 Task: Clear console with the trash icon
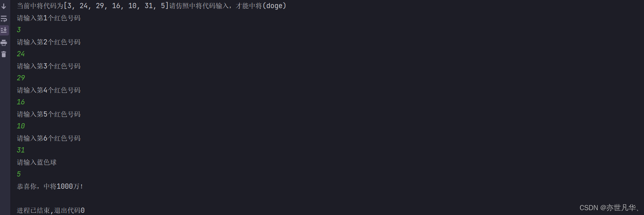click(4, 54)
